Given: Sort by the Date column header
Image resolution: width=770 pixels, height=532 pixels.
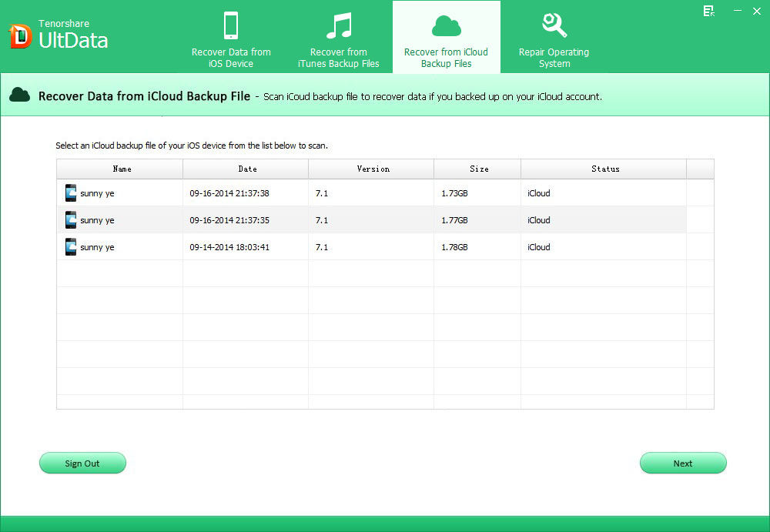Looking at the screenshot, I should tap(246, 169).
